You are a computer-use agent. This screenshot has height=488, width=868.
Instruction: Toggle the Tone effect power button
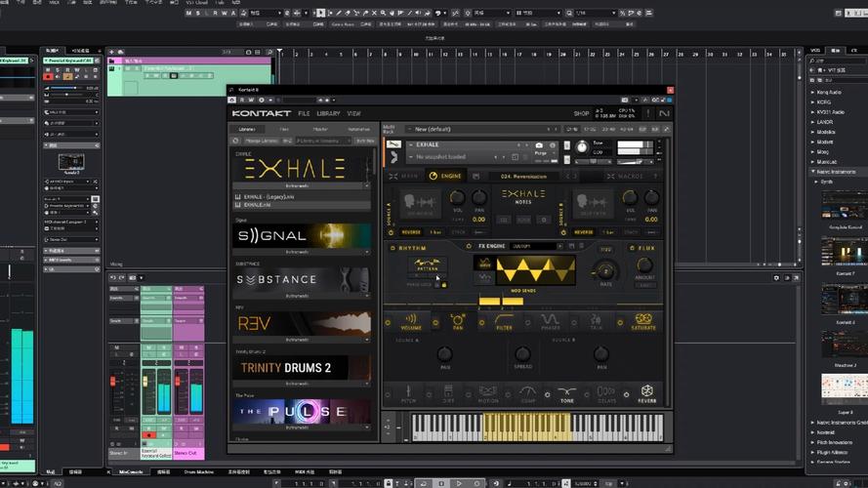547,394
